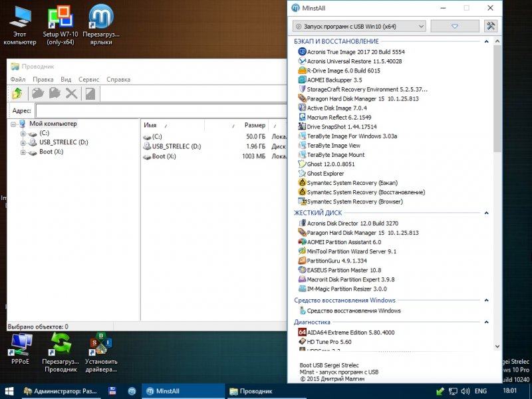532x399 pixels.
Task: Start Drive SnapShot 1.44.17514
Action: pos(337,126)
